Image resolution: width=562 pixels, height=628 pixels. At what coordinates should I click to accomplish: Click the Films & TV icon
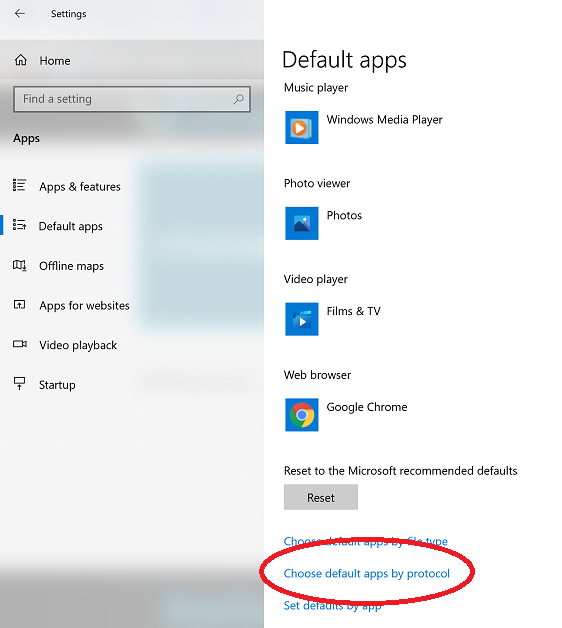(302, 319)
